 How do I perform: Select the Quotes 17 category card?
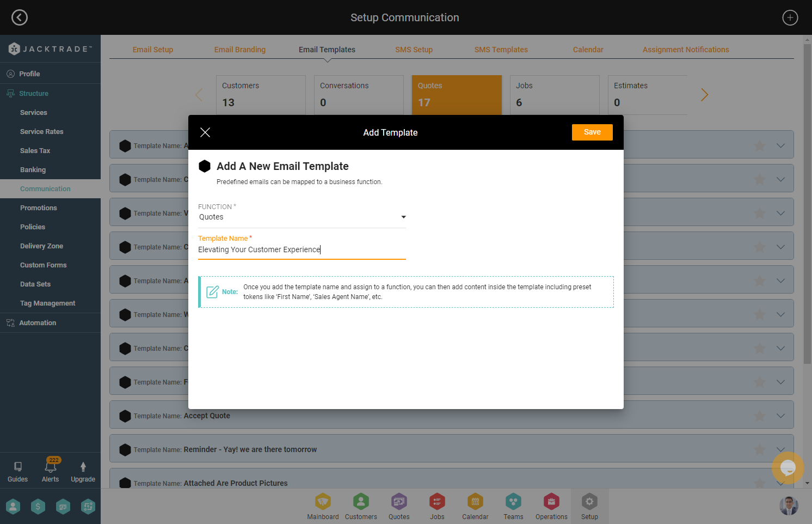tap(457, 95)
